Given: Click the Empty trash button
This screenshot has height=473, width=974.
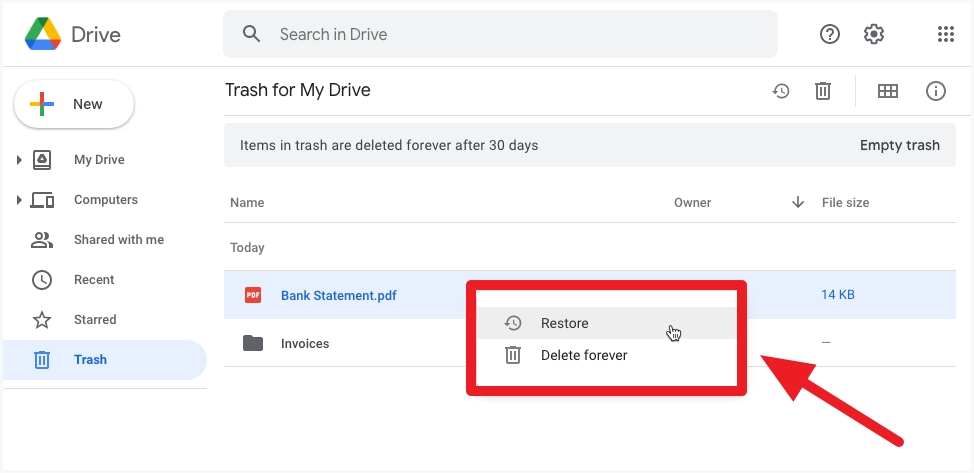Looking at the screenshot, I should pyautogui.click(x=899, y=145).
